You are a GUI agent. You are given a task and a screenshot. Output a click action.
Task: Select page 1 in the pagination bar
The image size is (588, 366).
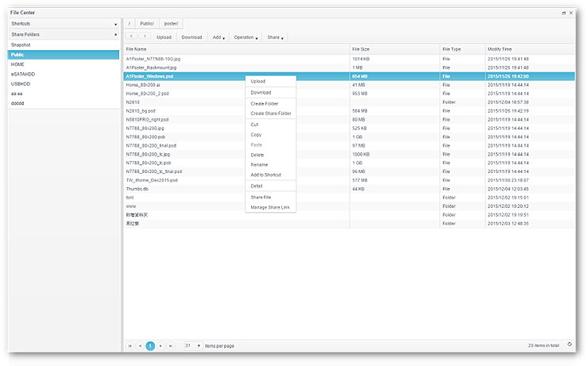[x=150, y=346]
